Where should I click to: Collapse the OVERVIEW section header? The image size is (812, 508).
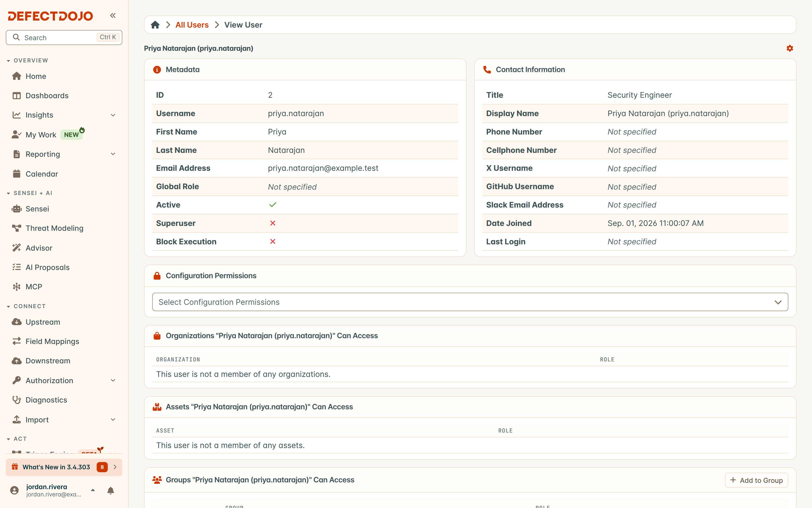point(28,60)
